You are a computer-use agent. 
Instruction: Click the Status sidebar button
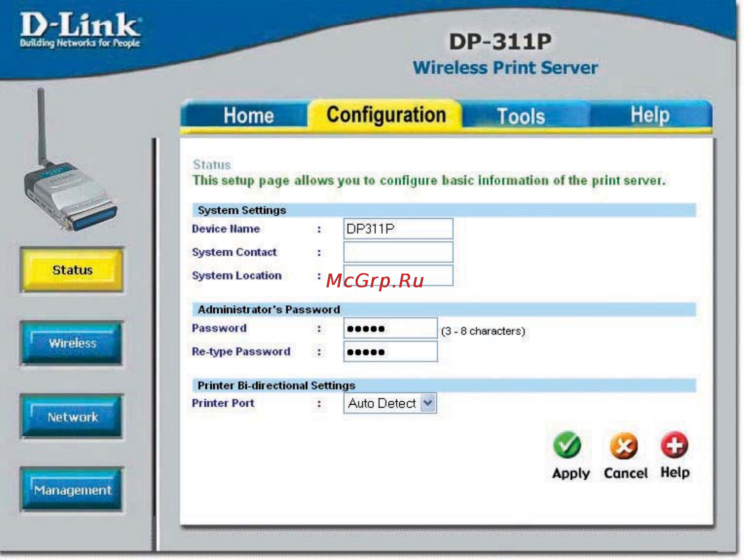(x=72, y=270)
